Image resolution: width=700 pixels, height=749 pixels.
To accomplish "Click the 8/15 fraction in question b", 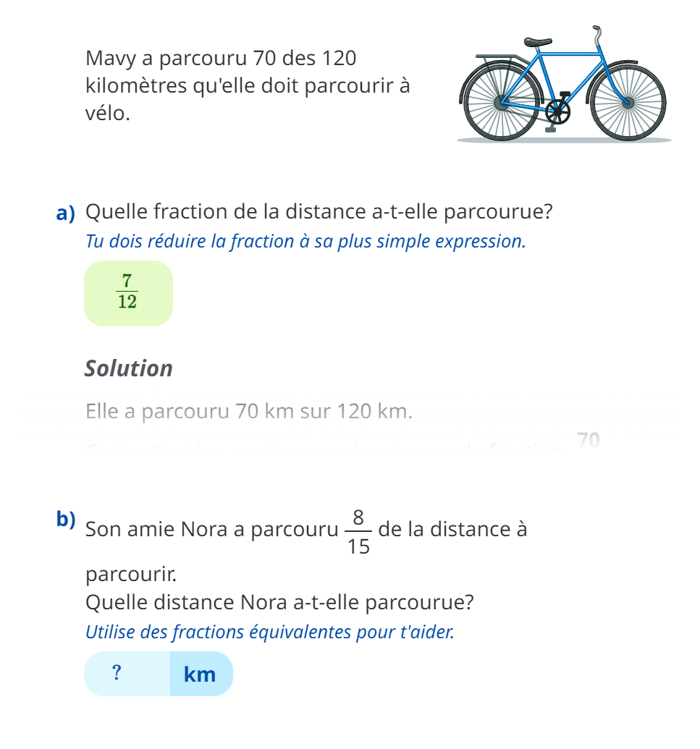I will pos(358,531).
